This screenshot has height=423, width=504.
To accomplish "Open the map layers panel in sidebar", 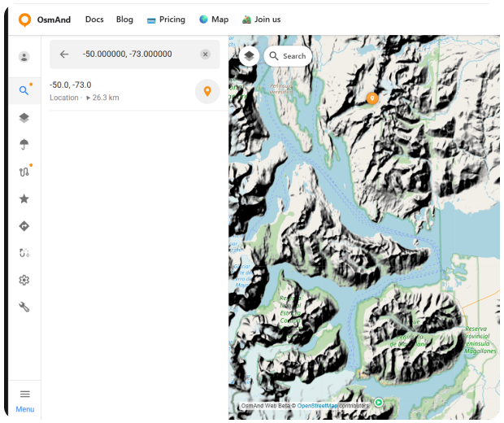I will (24, 118).
